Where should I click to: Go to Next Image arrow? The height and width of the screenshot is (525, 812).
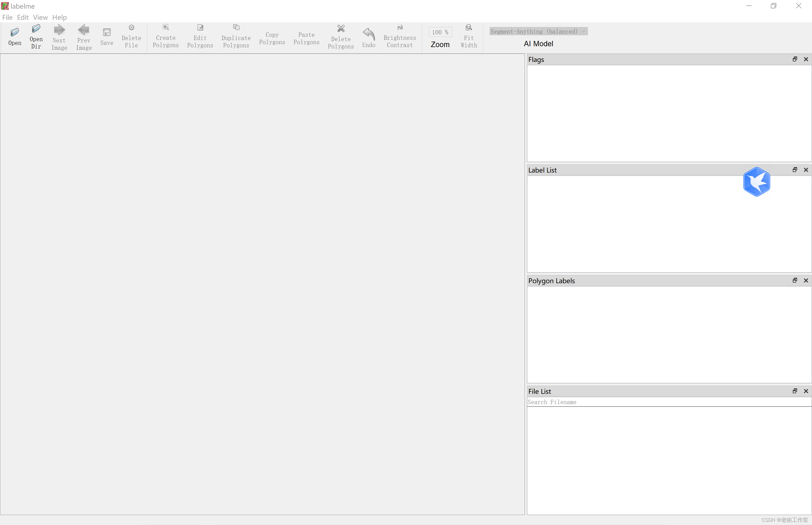(x=59, y=30)
